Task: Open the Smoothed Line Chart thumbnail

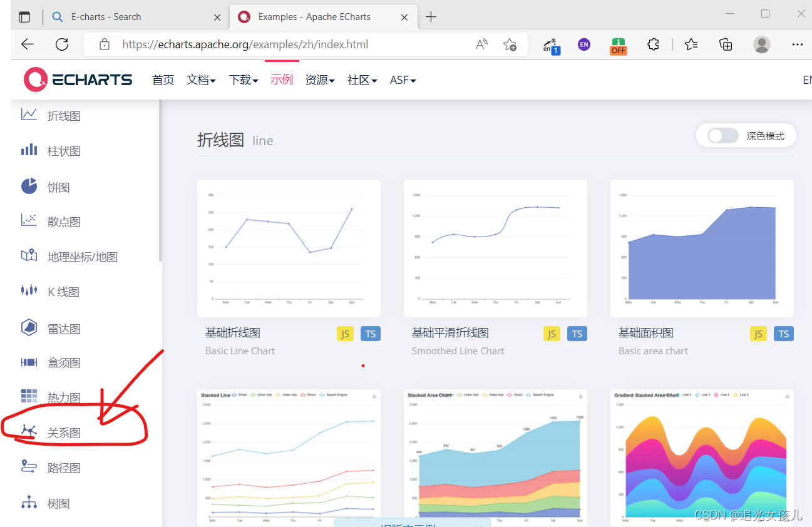Action: (495, 248)
